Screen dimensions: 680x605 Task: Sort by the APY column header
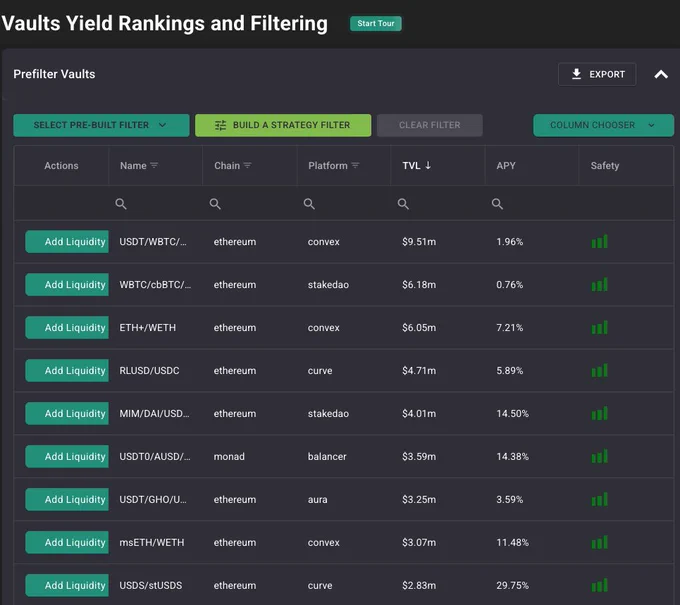(x=506, y=166)
